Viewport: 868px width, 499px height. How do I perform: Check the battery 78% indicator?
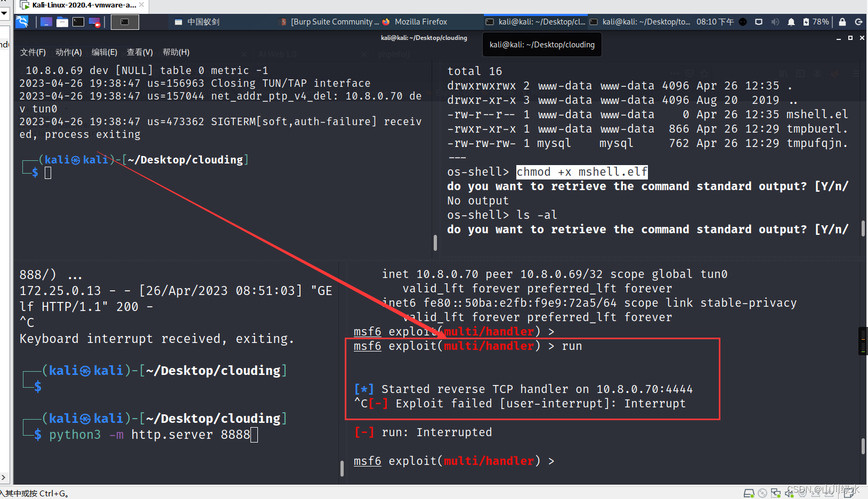coord(816,22)
